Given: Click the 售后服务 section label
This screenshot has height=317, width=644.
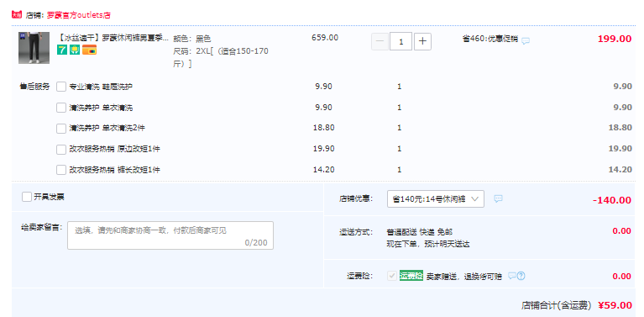Looking at the screenshot, I should click(x=34, y=87).
